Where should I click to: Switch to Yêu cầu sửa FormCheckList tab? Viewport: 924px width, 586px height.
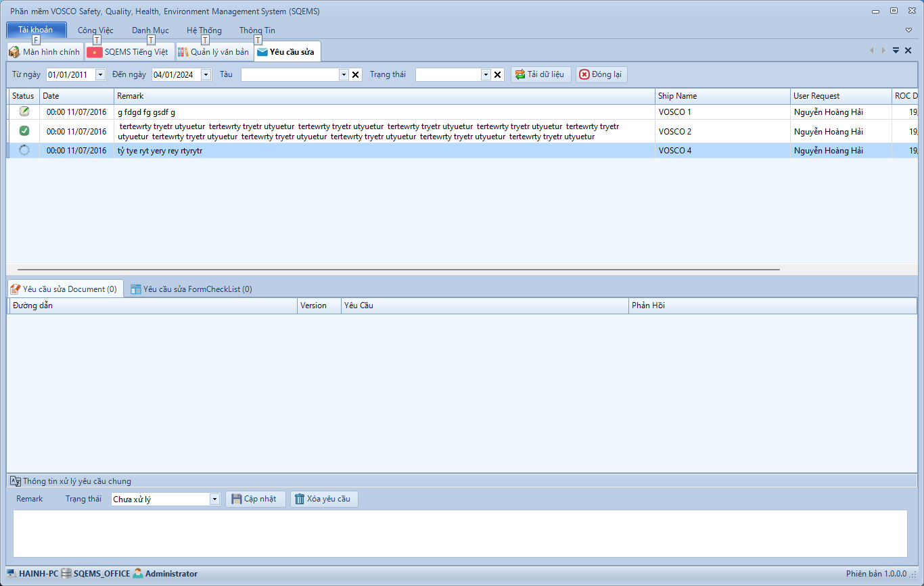pyautogui.click(x=191, y=289)
